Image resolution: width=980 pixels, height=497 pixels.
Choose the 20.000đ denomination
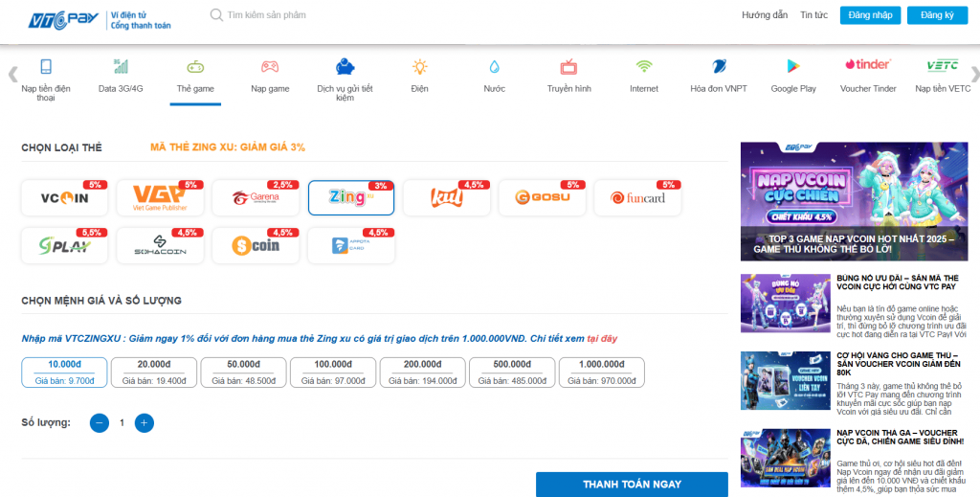tap(154, 373)
